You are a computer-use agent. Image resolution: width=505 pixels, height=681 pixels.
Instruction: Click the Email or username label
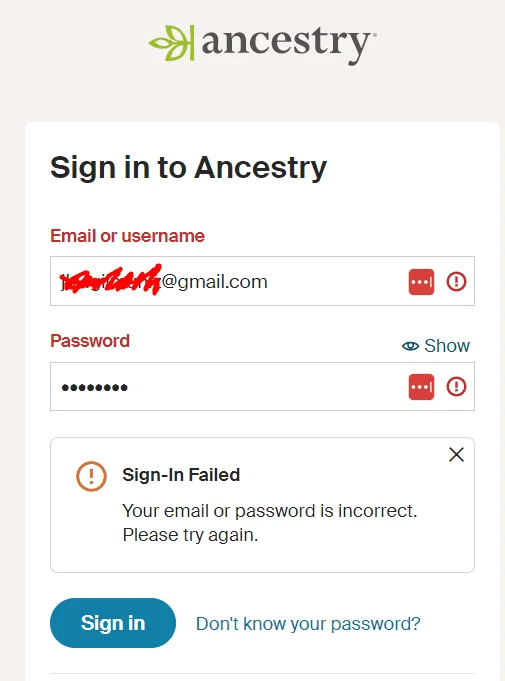coord(127,236)
